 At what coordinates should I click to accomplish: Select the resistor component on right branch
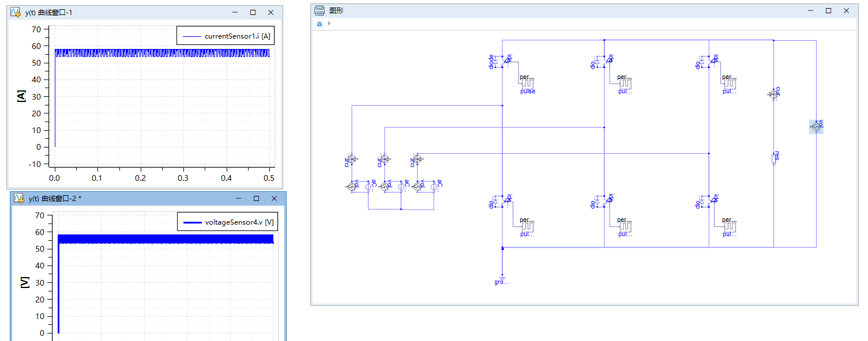pyautogui.click(x=773, y=160)
